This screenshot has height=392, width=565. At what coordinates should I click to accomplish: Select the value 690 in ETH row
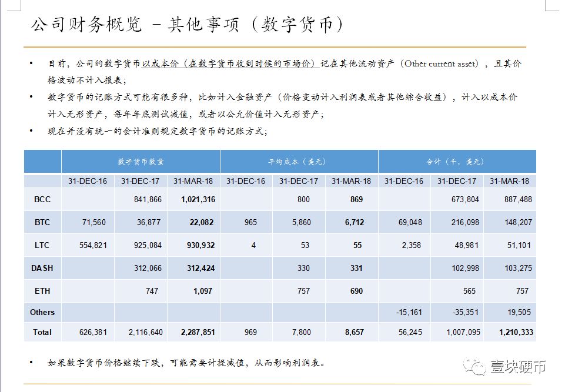click(x=356, y=291)
